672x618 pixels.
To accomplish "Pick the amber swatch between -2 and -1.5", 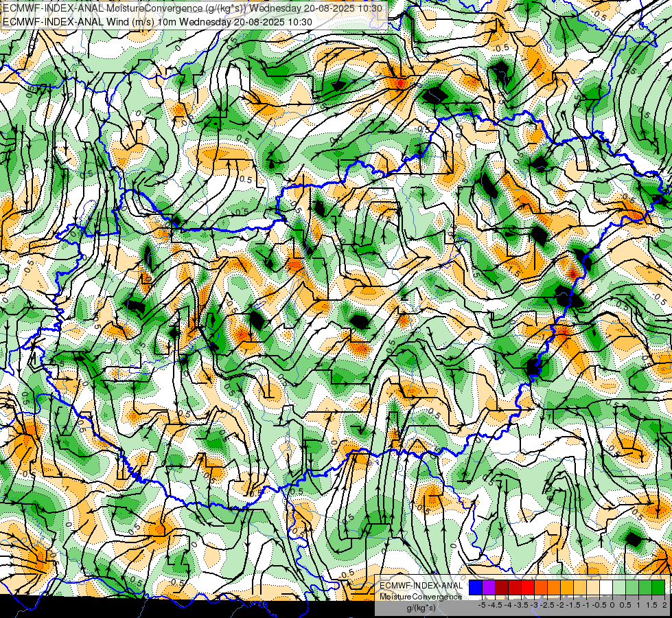I will [566, 588].
